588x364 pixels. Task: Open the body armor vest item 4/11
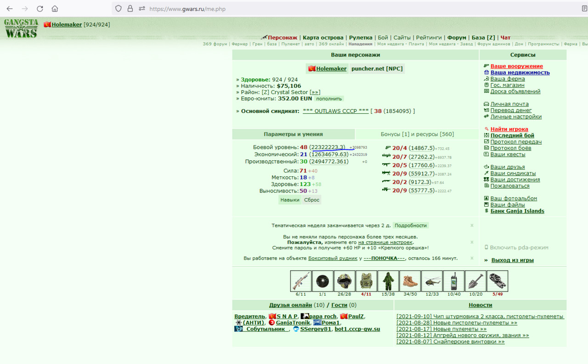click(366, 281)
